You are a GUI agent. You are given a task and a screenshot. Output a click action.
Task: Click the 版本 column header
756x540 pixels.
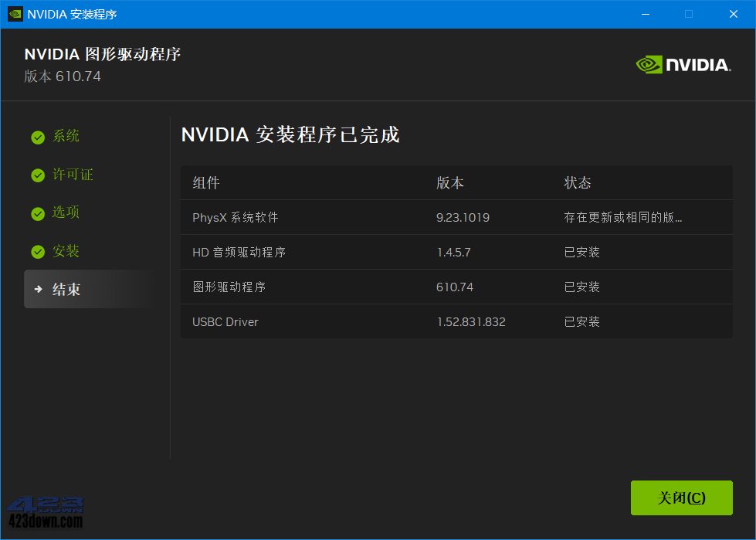point(450,183)
